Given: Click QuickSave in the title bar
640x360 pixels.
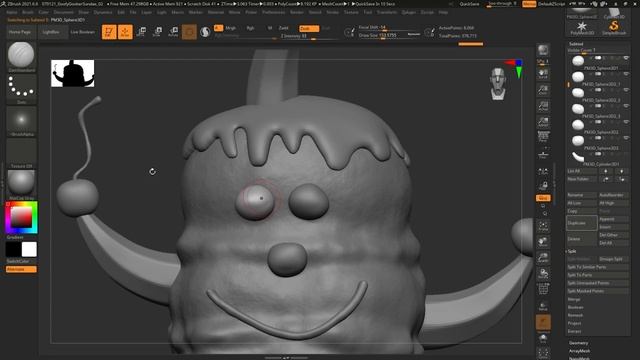Looking at the screenshot, I should pos(469,4).
